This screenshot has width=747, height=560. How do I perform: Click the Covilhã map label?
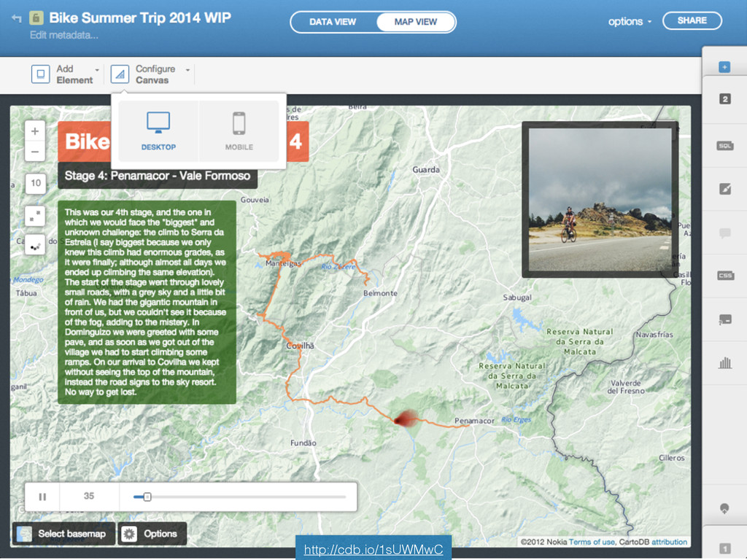(x=300, y=346)
